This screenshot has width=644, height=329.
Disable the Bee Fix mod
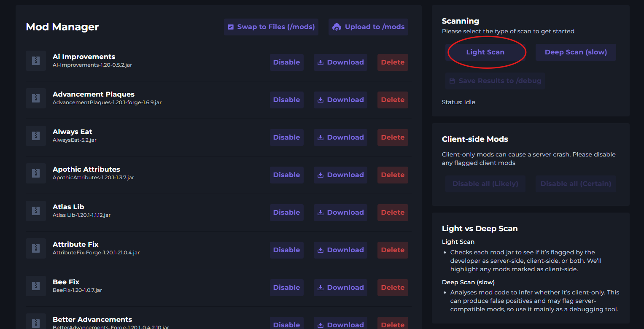pos(286,288)
